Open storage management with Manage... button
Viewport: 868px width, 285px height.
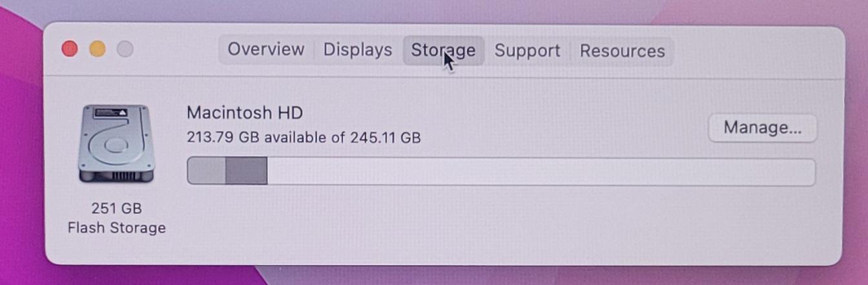coord(763,128)
